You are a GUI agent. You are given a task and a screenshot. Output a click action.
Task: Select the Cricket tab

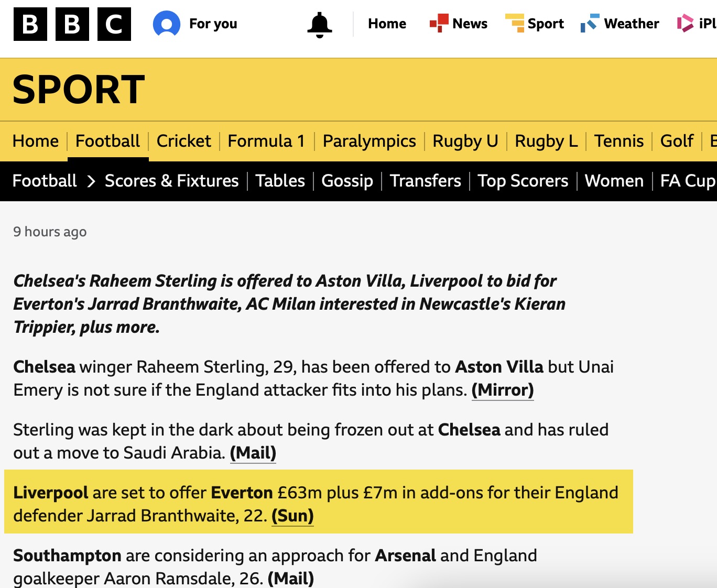pyautogui.click(x=183, y=141)
